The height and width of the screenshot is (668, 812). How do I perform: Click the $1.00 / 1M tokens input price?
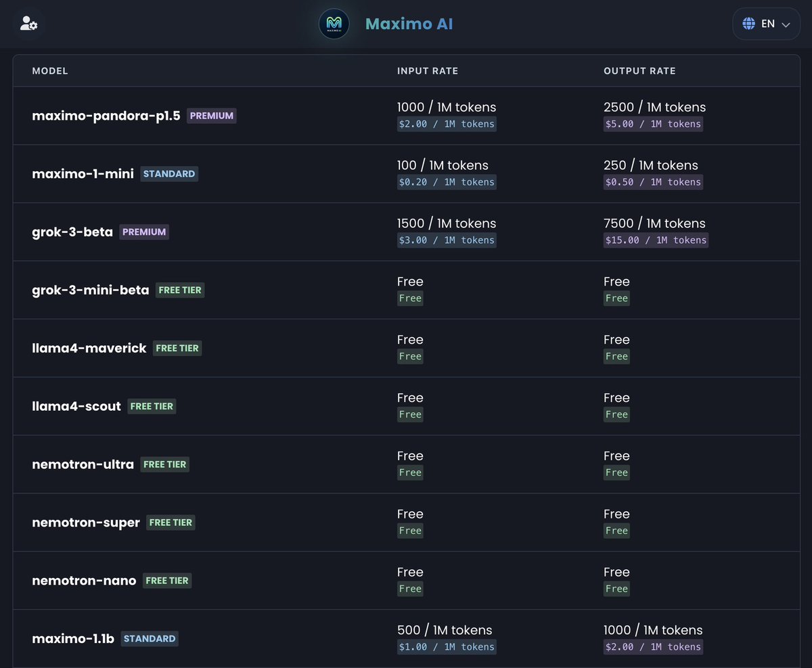point(447,647)
